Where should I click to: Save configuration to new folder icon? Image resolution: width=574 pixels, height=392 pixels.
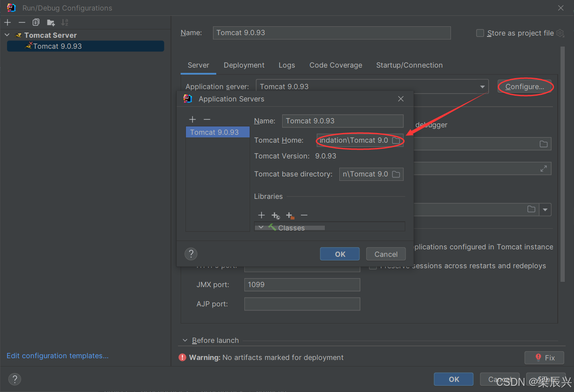coord(51,22)
